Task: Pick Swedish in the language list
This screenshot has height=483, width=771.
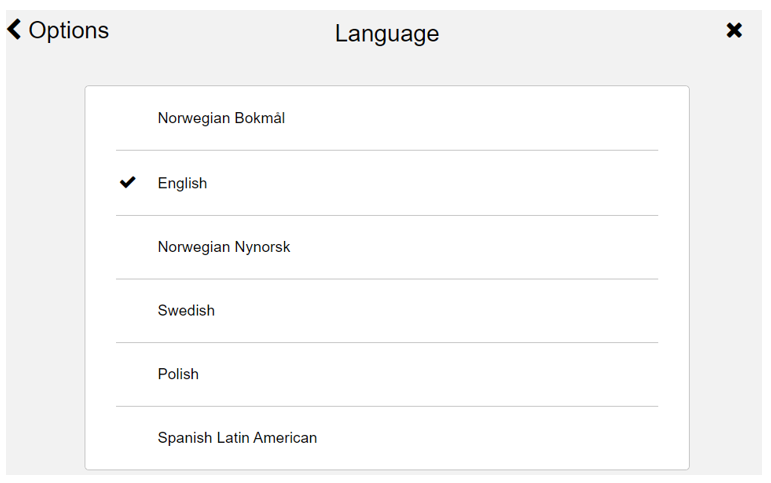Action: (387, 310)
